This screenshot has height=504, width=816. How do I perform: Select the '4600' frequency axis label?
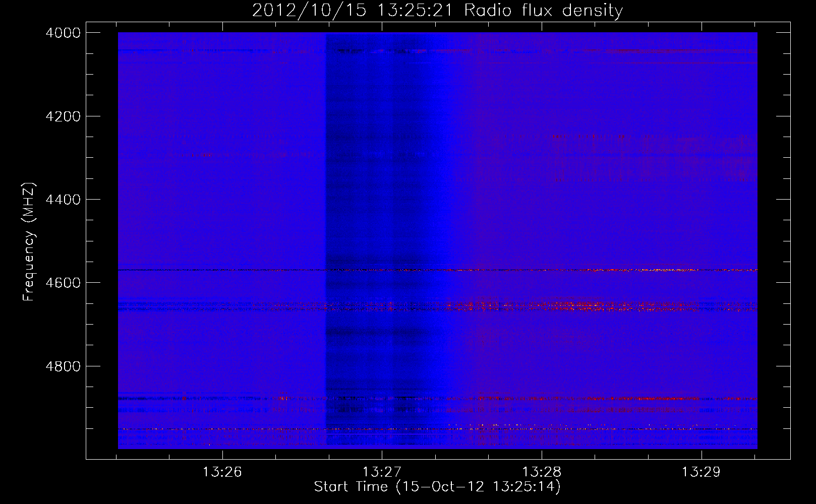click(63, 283)
